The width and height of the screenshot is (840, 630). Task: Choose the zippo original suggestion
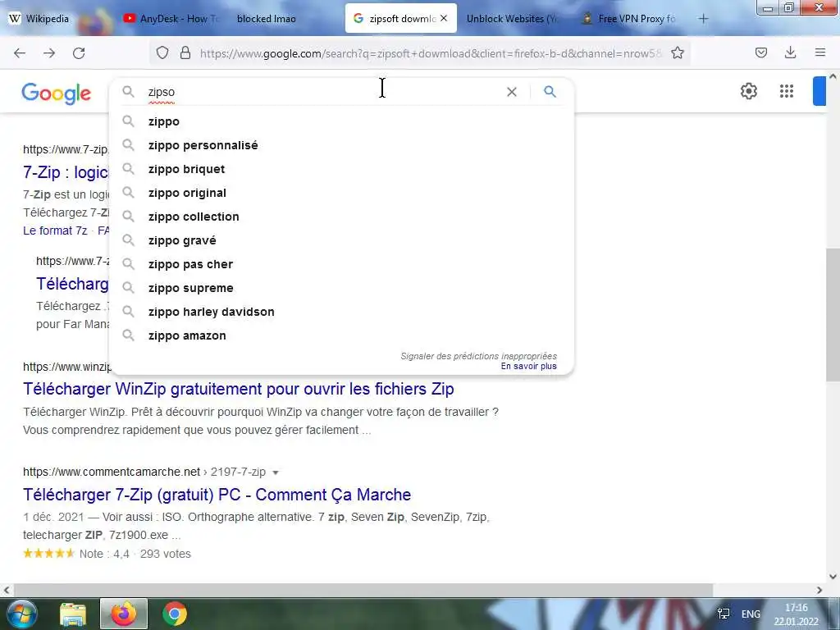click(341, 193)
